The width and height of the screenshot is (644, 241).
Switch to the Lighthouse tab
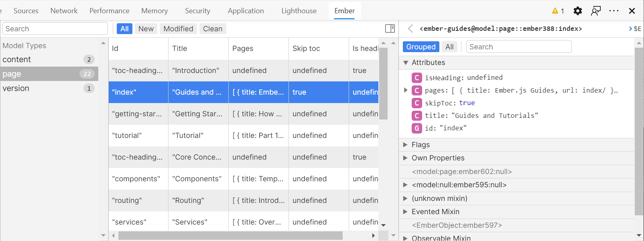[x=299, y=11]
